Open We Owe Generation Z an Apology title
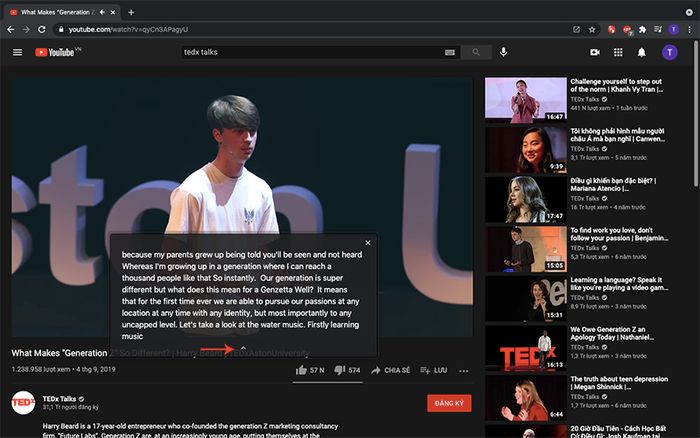The image size is (700, 438). [x=613, y=333]
